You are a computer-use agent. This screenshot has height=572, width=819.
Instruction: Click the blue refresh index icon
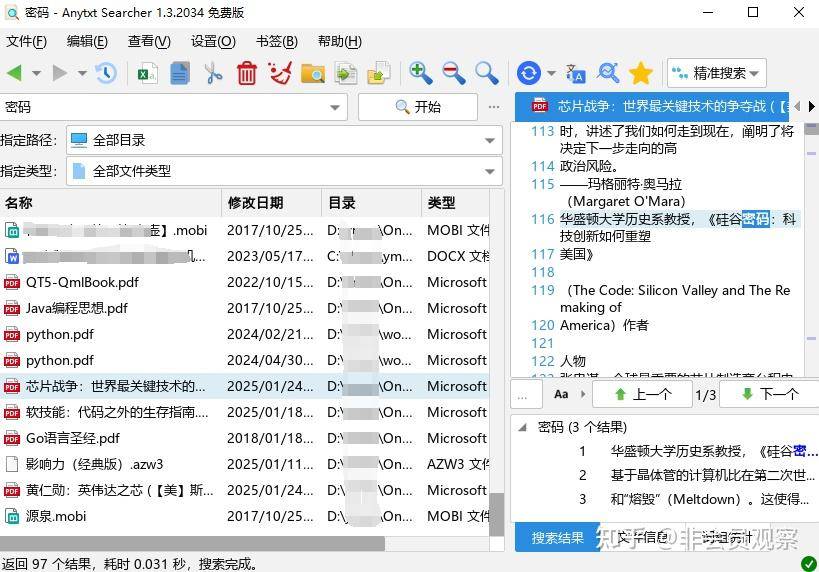click(529, 73)
